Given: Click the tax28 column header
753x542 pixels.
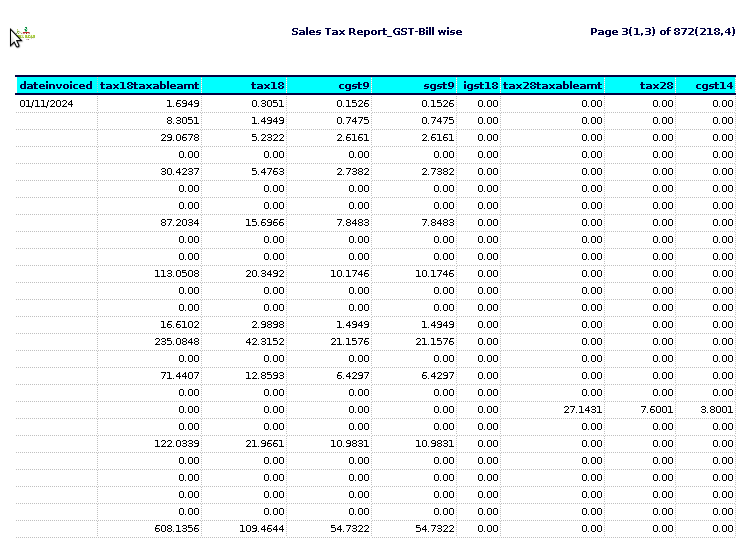Looking at the screenshot, I should click(x=640, y=85).
